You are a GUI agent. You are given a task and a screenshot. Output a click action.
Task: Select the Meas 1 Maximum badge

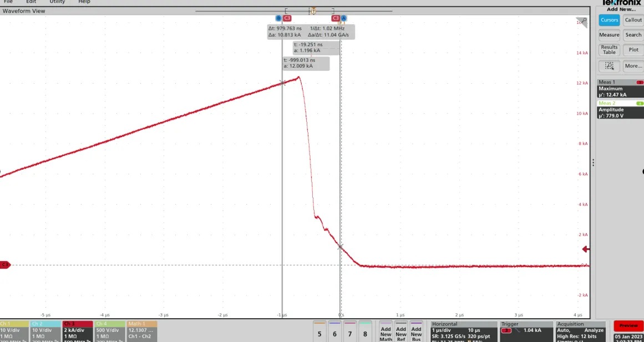click(620, 89)
